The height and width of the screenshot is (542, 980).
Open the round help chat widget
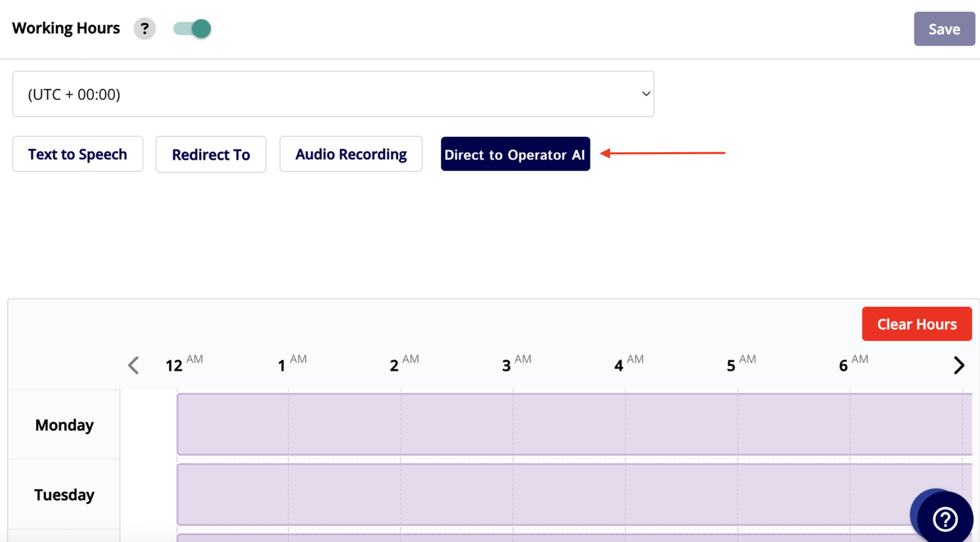click(x=945, y=518)
